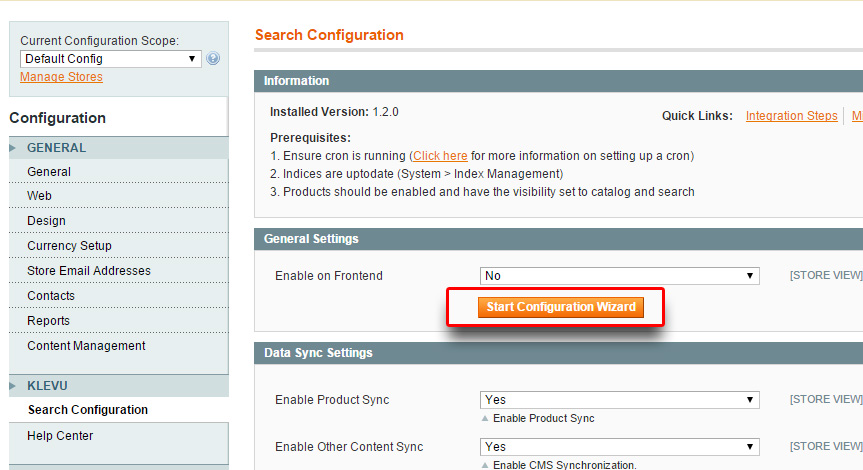
Task: Open the Enable Product Sync dropdown
Action: pos(619,400)
